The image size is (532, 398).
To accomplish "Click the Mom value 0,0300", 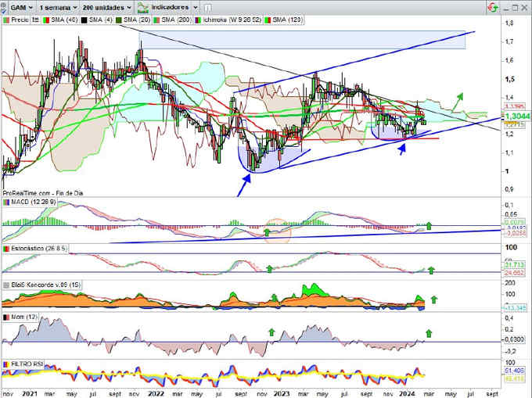I will [514, 340].
